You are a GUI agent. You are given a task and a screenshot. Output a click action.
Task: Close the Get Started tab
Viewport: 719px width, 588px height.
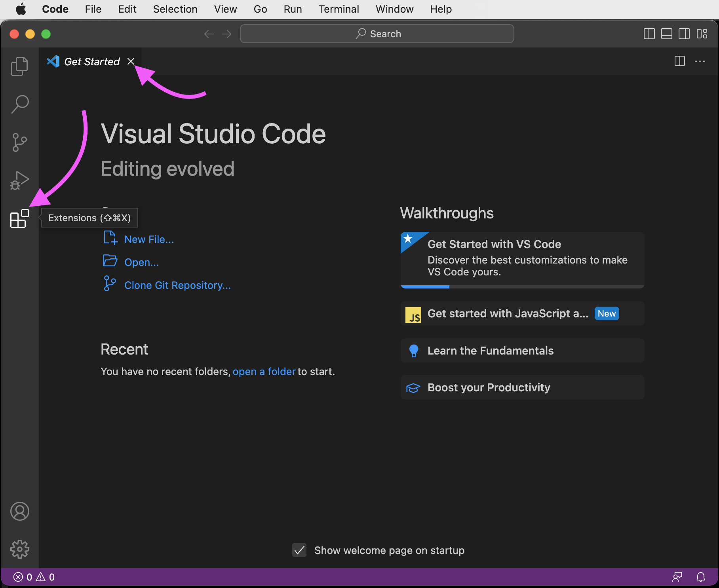pyautogui.click(x=131, y=61)
